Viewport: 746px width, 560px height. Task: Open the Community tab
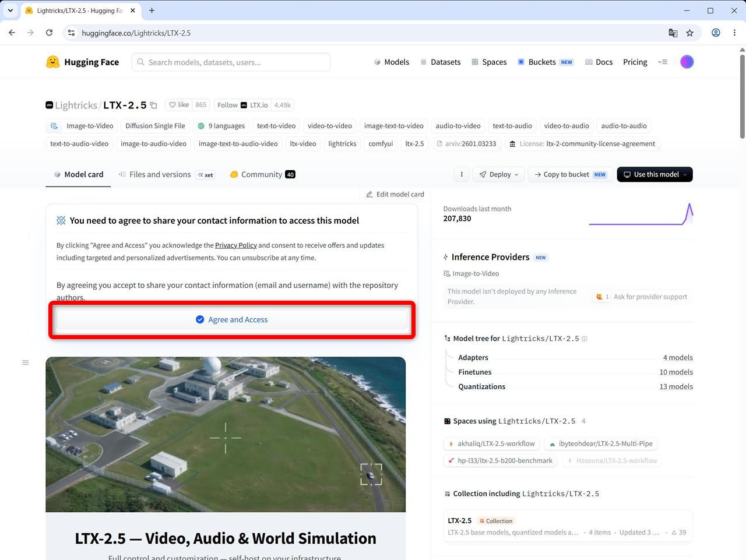click(262, 174)
